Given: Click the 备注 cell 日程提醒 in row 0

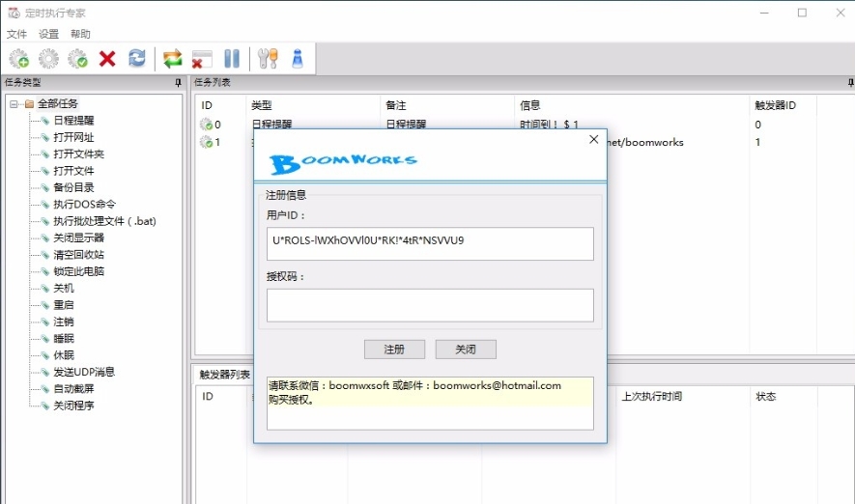Looking at the screenshot, I should pos(406,125).
